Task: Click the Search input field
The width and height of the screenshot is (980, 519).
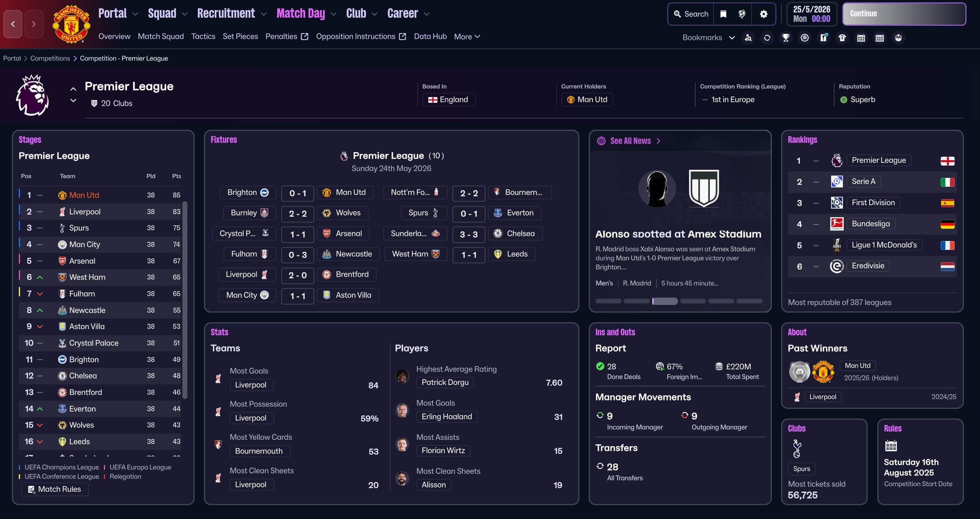Action: pyautogui.click(x=691, y=14)
